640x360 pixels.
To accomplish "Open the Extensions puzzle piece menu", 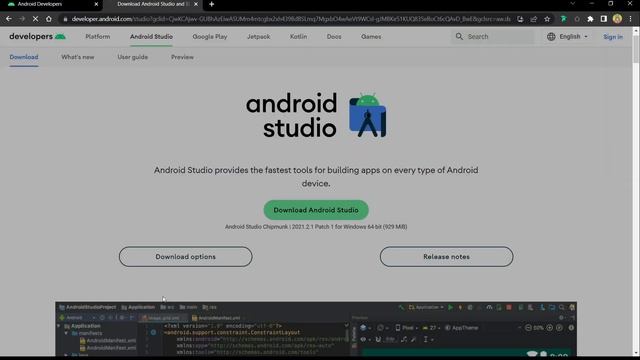I will [x=590, y=19].
